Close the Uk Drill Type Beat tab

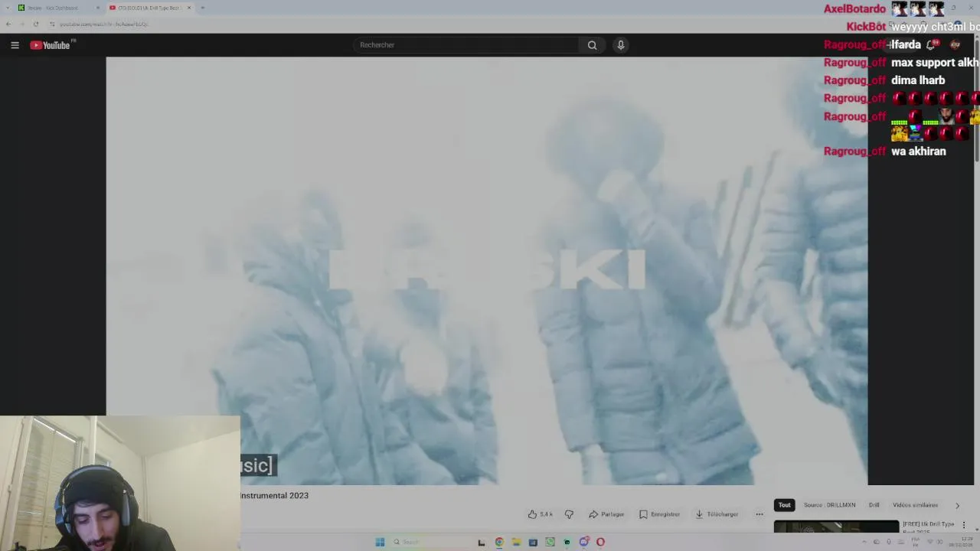click(189, 8)
